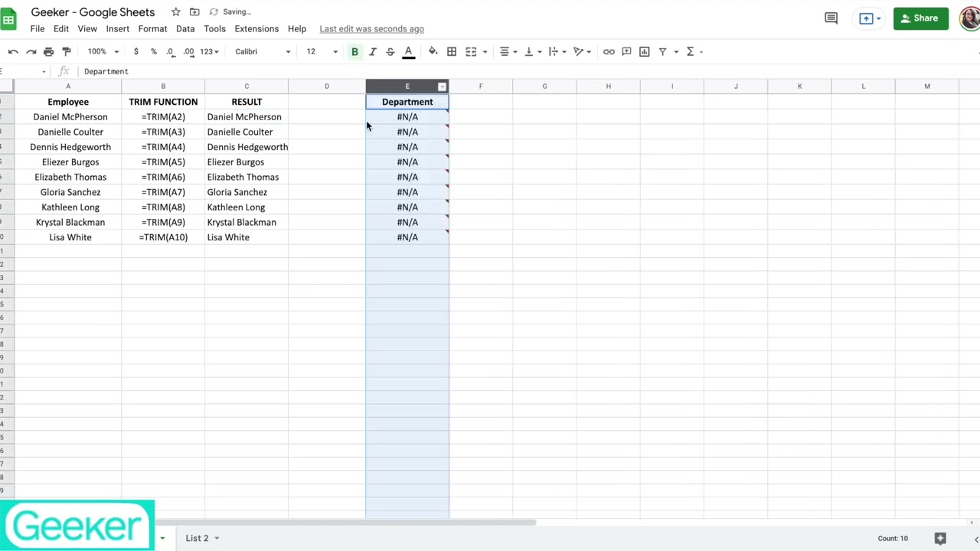Open the font size 12 dropdown
Image resolution: width=980 pixels, height=551 pixels.
point(322,51)
